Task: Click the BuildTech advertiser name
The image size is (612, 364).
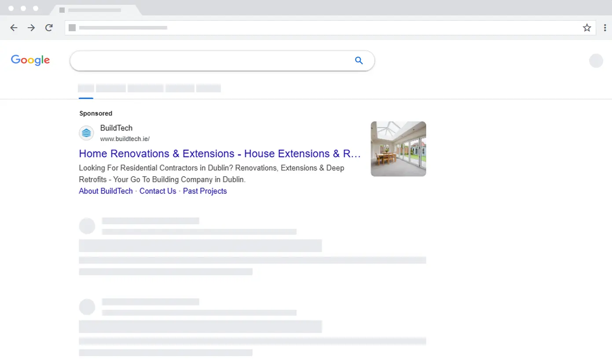Action: pyautogui.click(x=116, y=128)
